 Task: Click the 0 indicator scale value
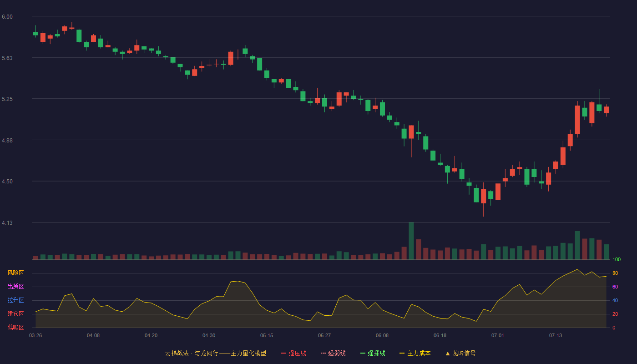pyautogui.click(x=614, y=328)
